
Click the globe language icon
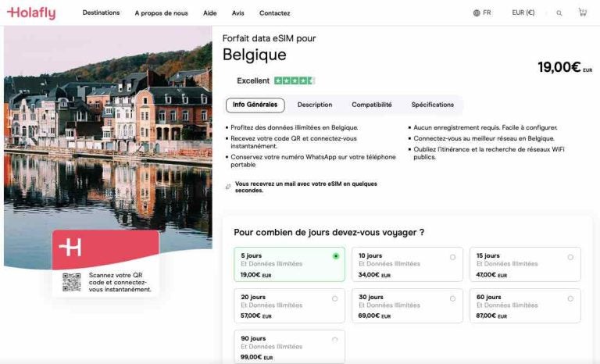477,13
